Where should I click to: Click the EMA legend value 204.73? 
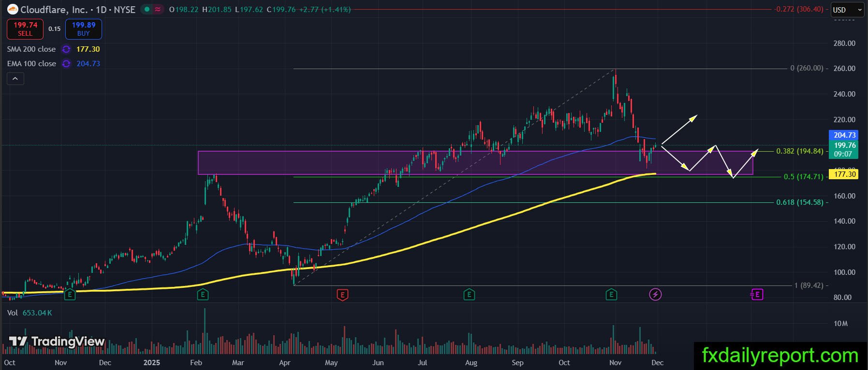click(88, 64)
